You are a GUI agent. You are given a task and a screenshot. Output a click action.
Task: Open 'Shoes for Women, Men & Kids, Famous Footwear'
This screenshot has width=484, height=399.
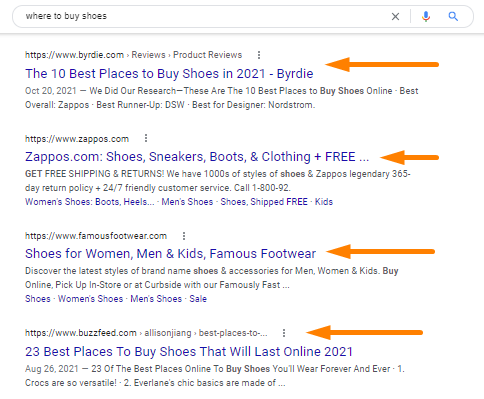tap(170, 254)
